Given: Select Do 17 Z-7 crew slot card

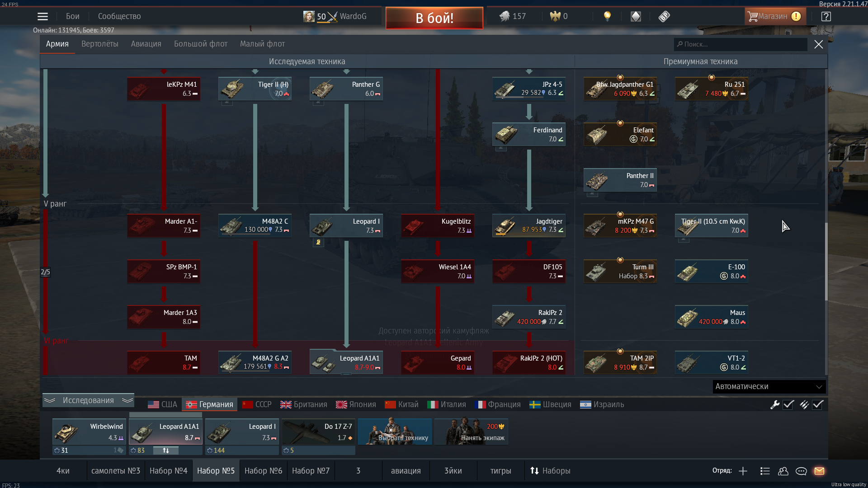Looking at the screenshot, I should tap(318, 432).
